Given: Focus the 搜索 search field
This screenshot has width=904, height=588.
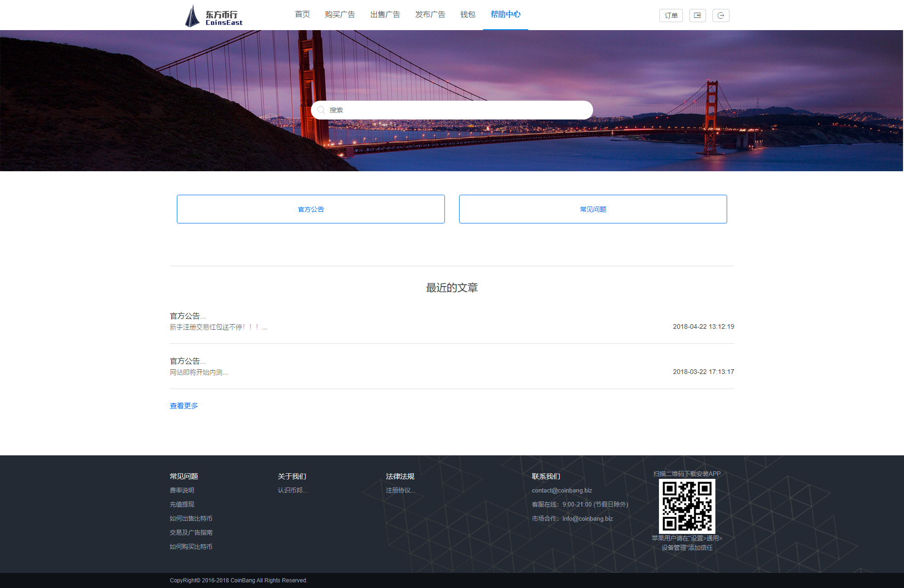Looking at the screenshot, I should point(452,110).
